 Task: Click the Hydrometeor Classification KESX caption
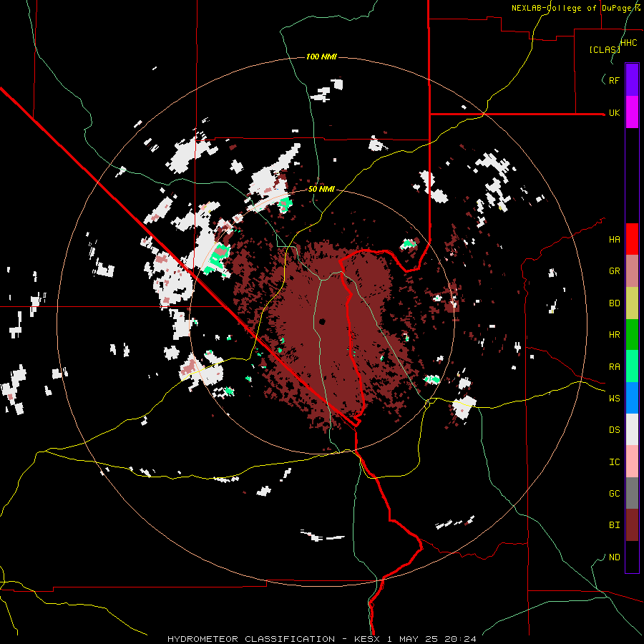tap(321, 639)
